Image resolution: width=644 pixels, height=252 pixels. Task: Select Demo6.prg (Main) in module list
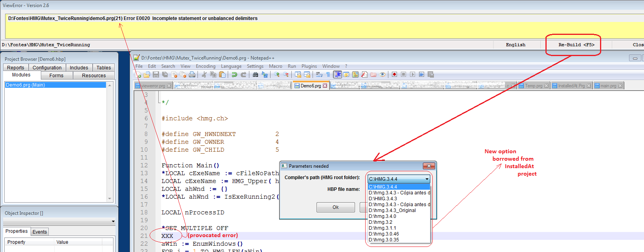point(26,85)
